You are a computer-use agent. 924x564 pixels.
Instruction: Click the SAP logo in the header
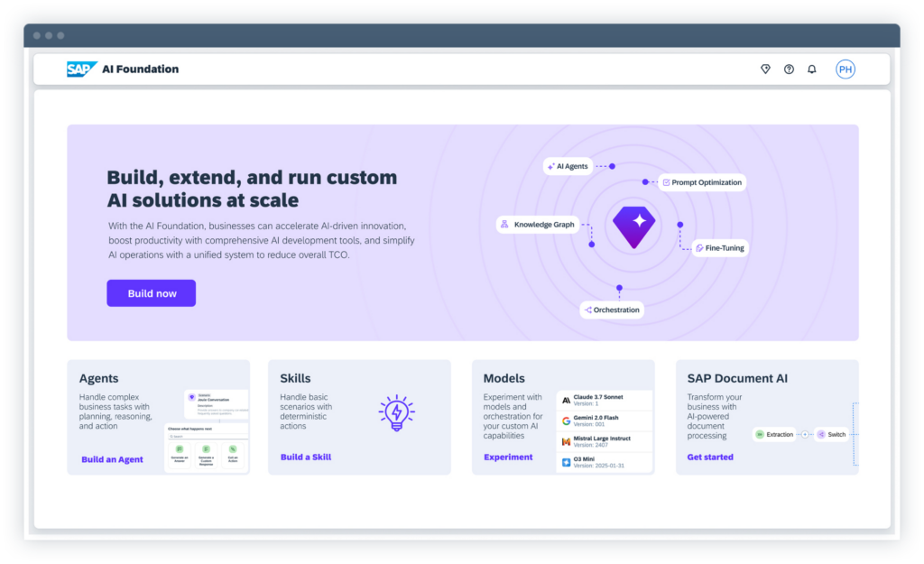81,69
